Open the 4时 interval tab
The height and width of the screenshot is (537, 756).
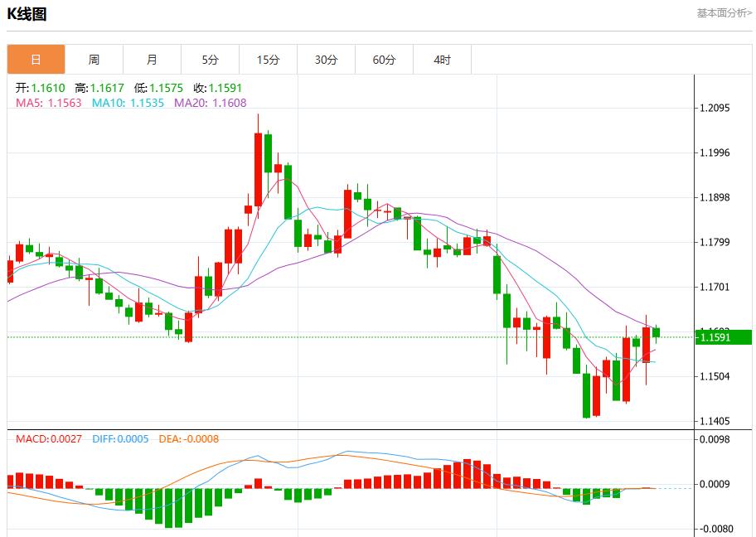coord(442,60)
